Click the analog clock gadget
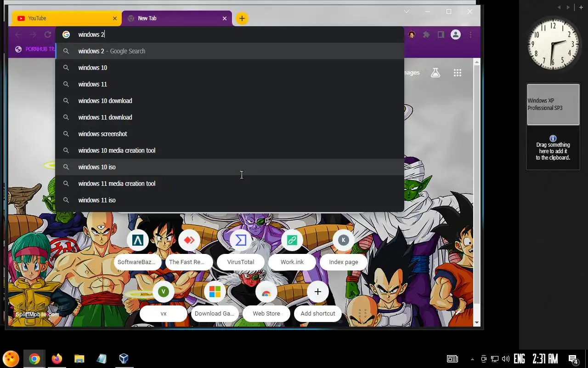Viewport: 588px width, 368px height. tap(554, 44)
